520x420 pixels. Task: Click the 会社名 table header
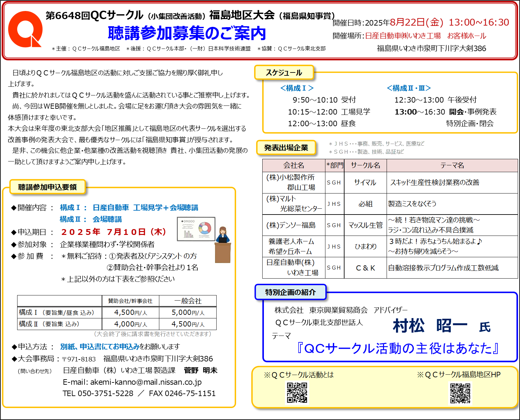pyautogui.click(x=294, y=165)
